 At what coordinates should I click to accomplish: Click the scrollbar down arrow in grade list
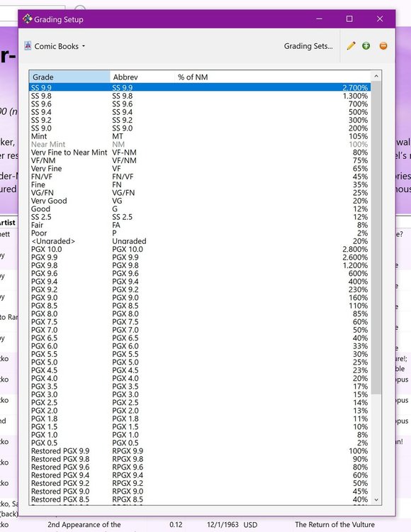coord(376,500)
